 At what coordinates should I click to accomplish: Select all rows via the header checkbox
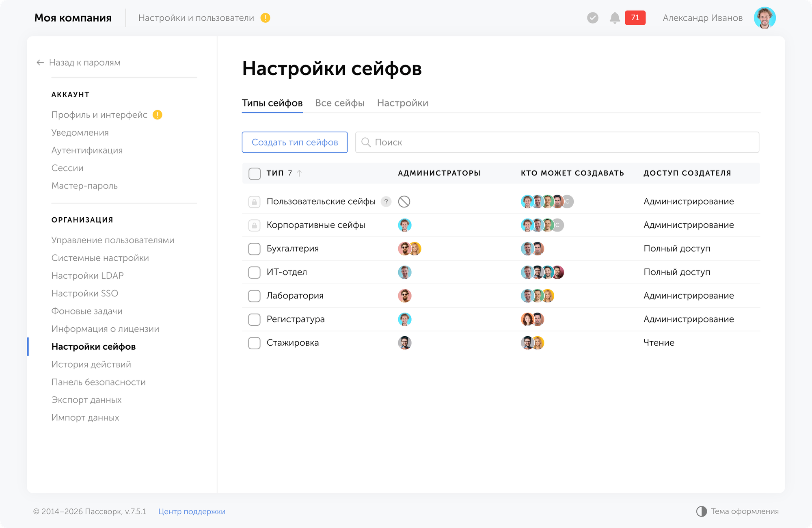[x=254, y=173]
